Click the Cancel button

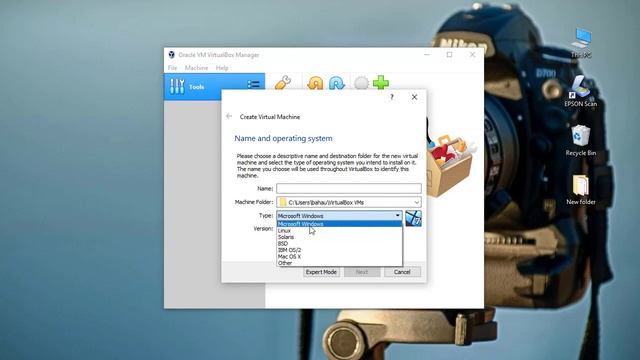(x=402, y=272)
